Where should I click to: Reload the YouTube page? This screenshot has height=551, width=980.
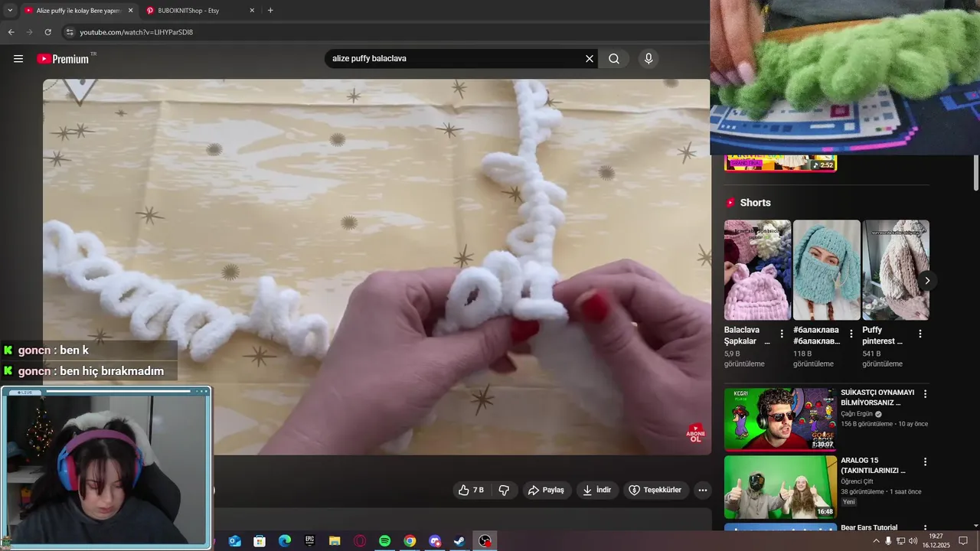pos(47,32)
